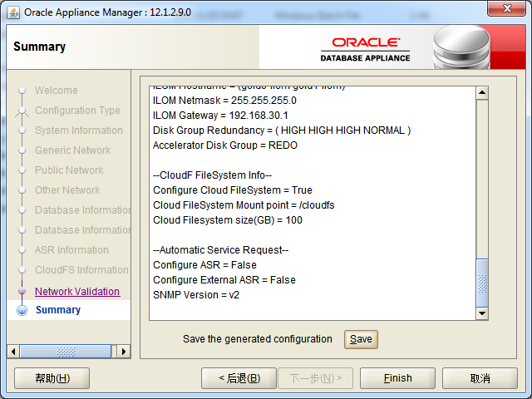Image resolution: width=532 pixels, height=399 pixels.
Task: Click the Other Network step bullet icon
Action: coord(22,190)
